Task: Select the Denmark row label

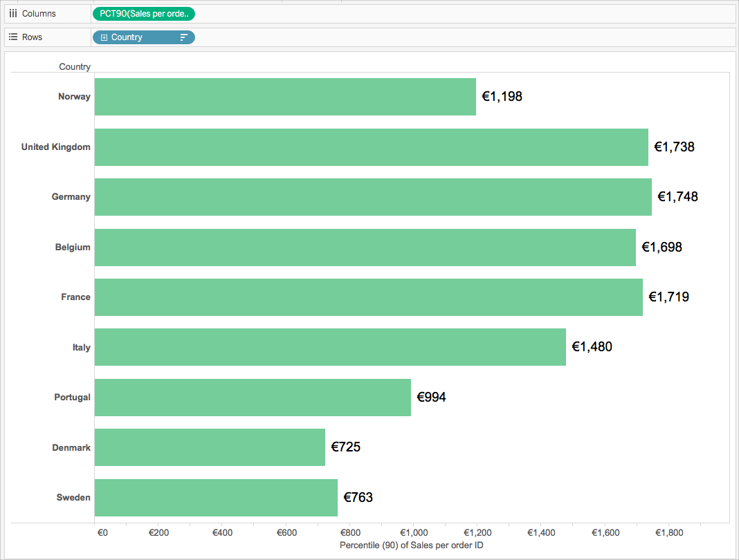Action: 71,448
